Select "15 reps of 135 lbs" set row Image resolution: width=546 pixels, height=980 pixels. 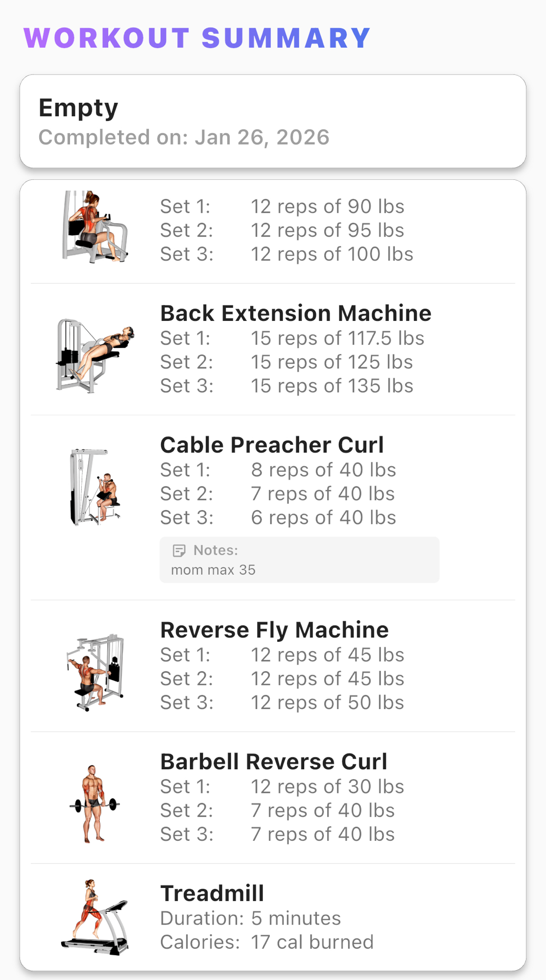click(332, 386)
